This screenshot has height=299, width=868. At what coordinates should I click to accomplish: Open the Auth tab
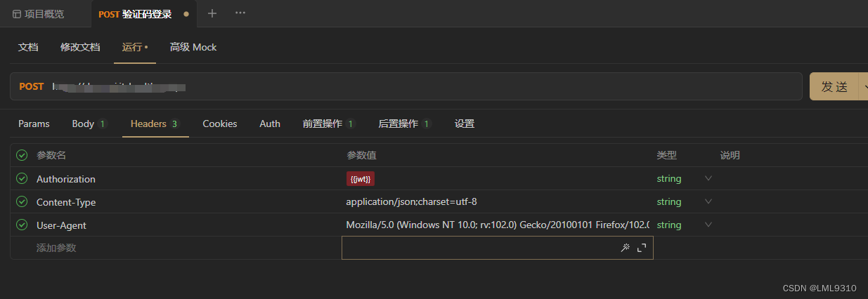click(270, 124)
